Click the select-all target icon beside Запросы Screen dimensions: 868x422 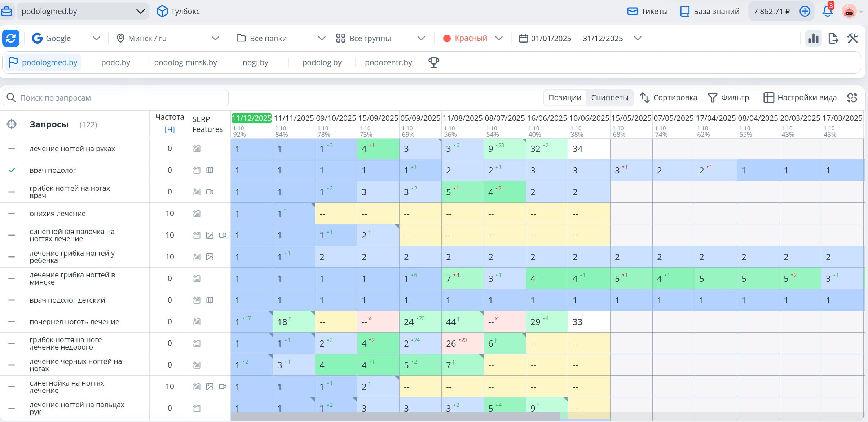[12, 124]
